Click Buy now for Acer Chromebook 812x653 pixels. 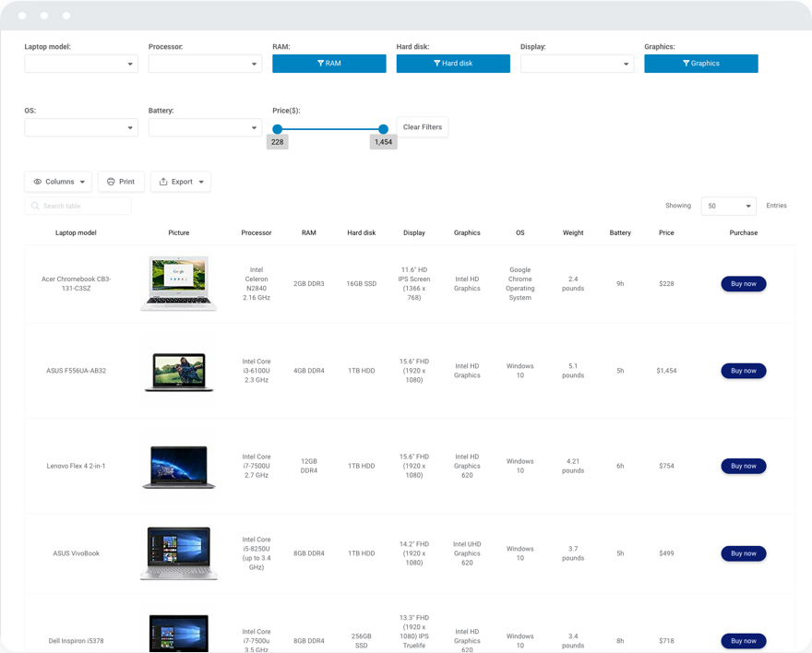[x=744, y=284]
